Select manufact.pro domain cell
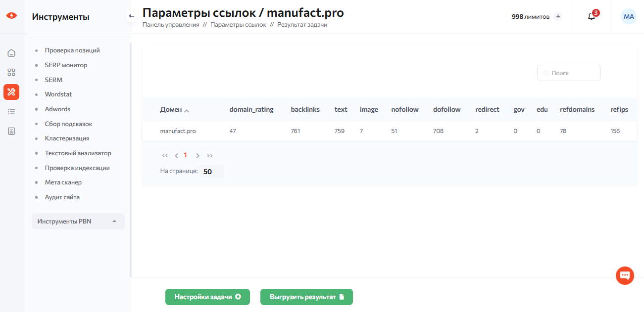 tap(178, 131)
